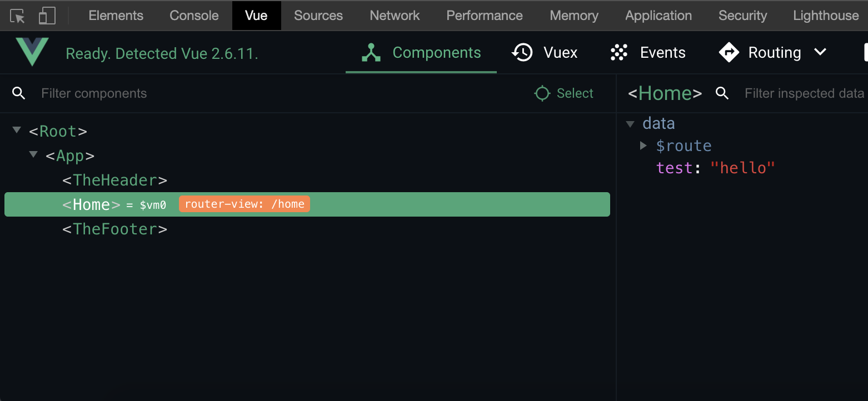The height and width of the screenshot is (401, 868).
Task: Click the Events dots icon
Action: pyautogui.click(x=618, y=53)
